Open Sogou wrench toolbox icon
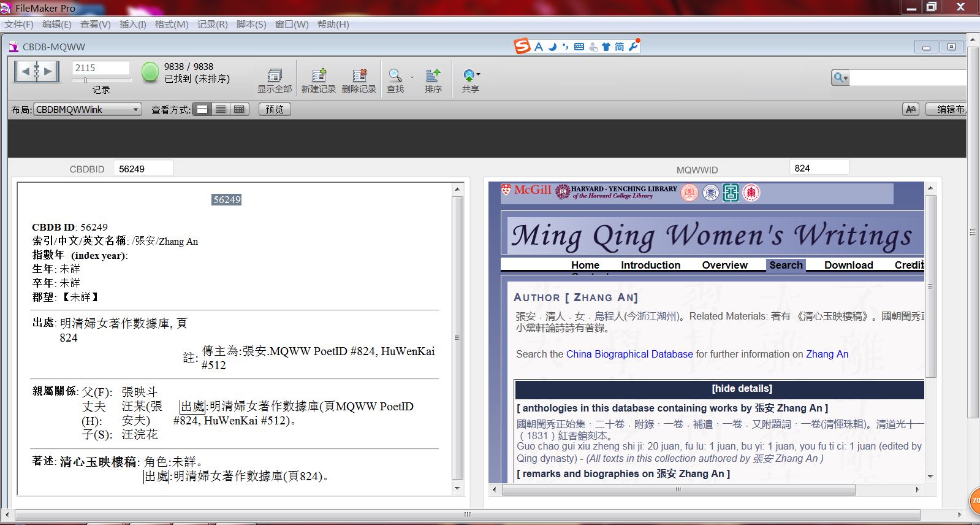This screenshot has height=525, width=980. pyautogui.click(x=634, y=46)
